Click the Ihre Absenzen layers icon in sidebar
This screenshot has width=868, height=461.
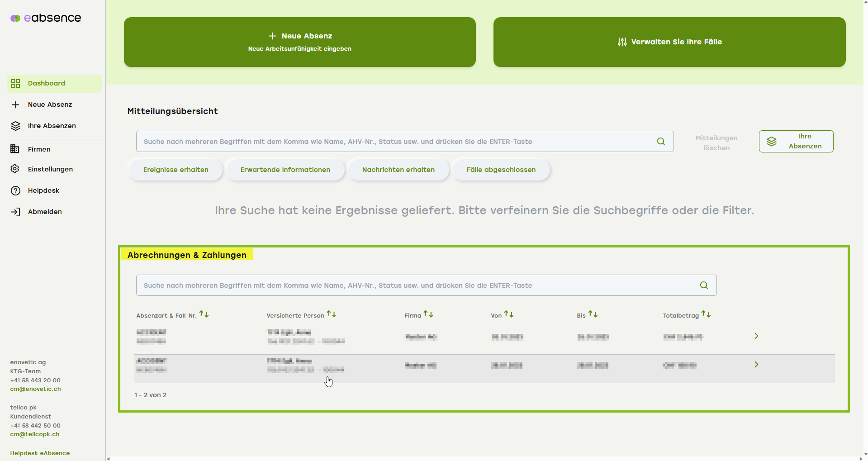coord(15,126)
